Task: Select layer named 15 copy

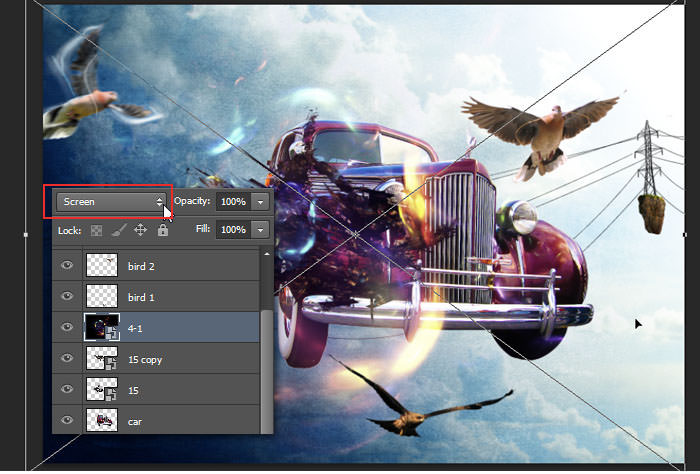Action: pos(145,359)
